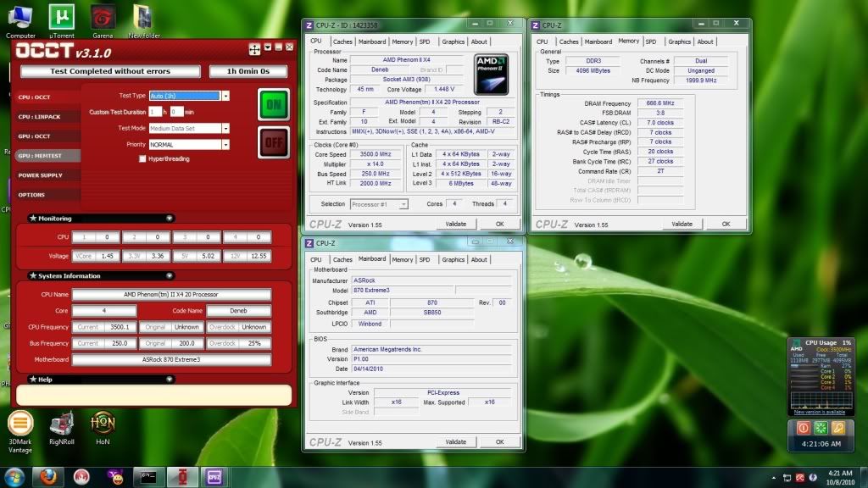This screenshot has height=488, width=868.
Task: Enable the Hyperthreading checkbox
Action: coord(142,158)
